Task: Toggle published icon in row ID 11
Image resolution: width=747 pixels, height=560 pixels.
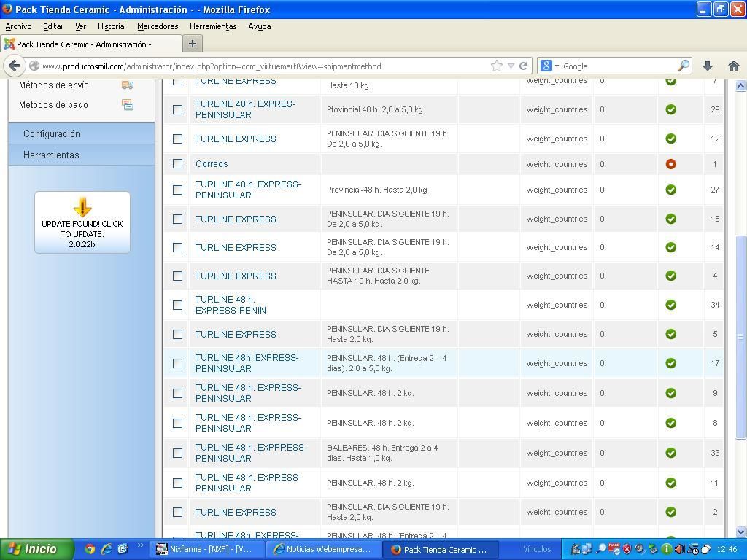Action: [x=671, y=483]
